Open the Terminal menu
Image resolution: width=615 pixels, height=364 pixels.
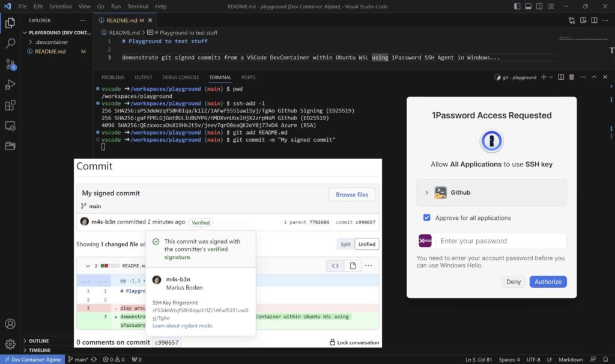(x=139, y=7)
